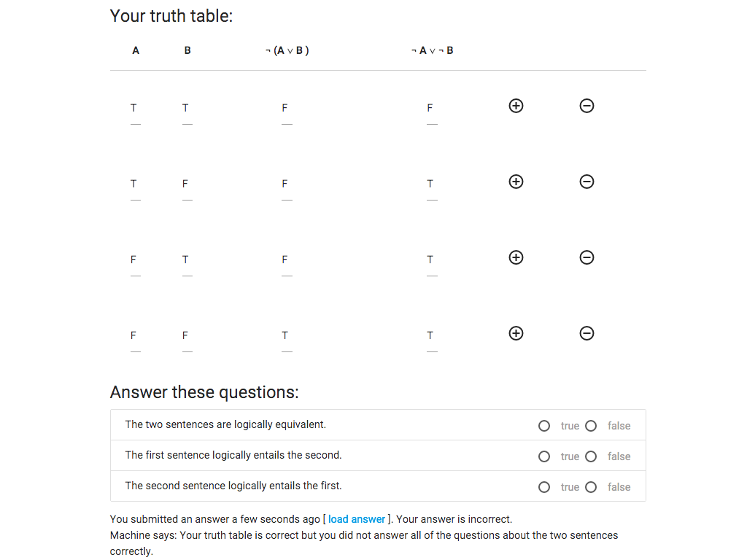Edit the A value in the last row
The width and height of the screenshot is (747, 560).
tap(133, 336)
